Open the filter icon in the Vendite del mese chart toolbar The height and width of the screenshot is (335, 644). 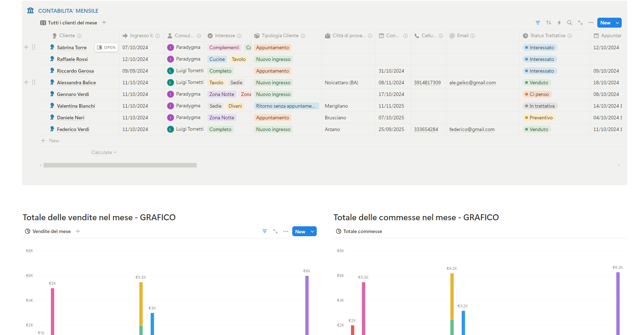pyautogui.click(x=265, y=231)
